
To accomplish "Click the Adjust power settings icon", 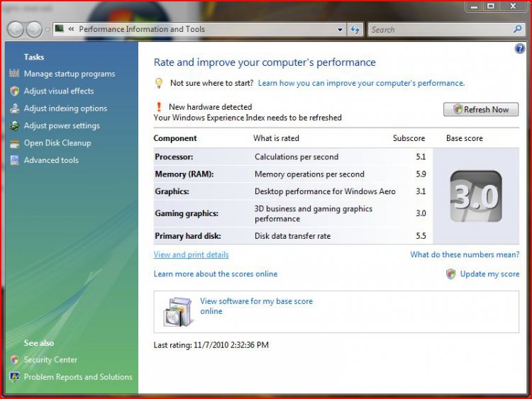I will [14, 125].
